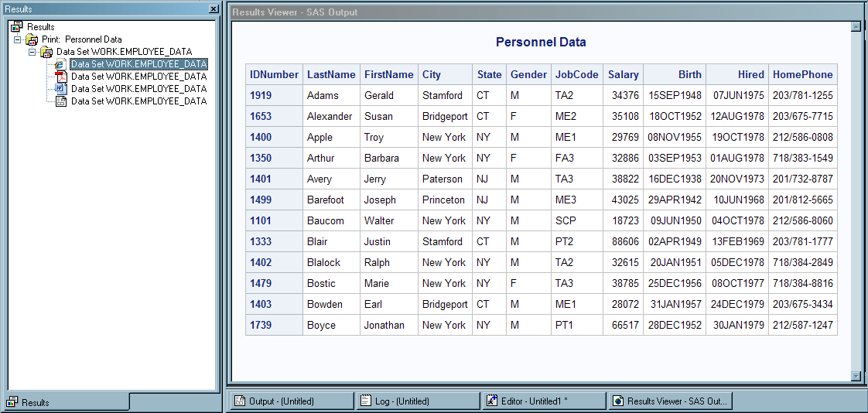Click ID number 1739 cell

[x=274, y=325]
